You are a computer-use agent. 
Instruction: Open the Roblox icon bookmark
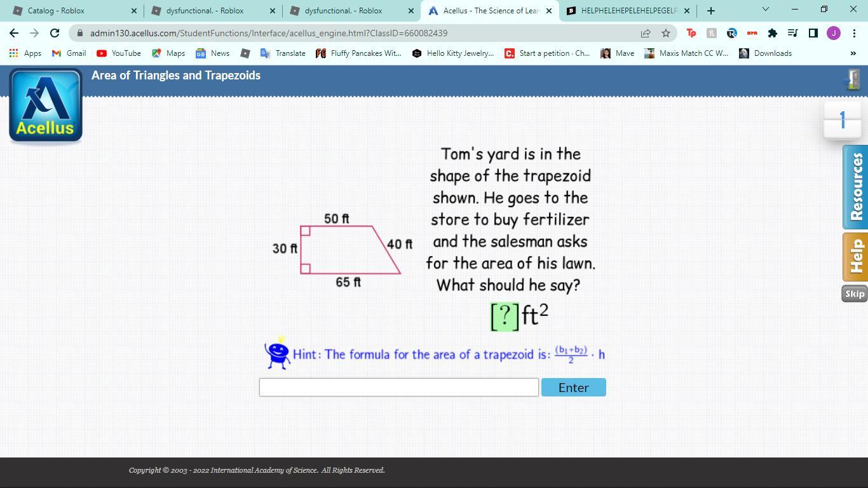(245, 53)
